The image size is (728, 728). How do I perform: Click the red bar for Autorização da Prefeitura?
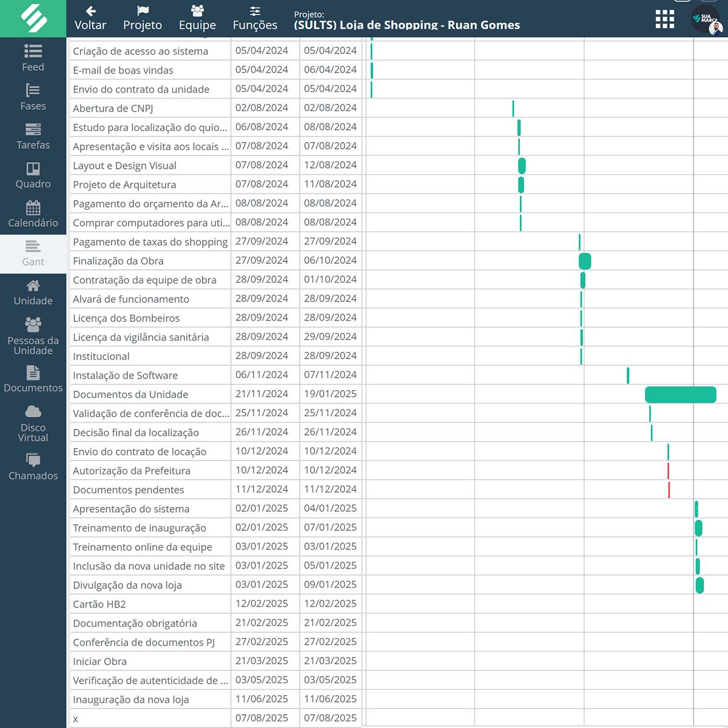pyautogui.click(x=669, y=470)
